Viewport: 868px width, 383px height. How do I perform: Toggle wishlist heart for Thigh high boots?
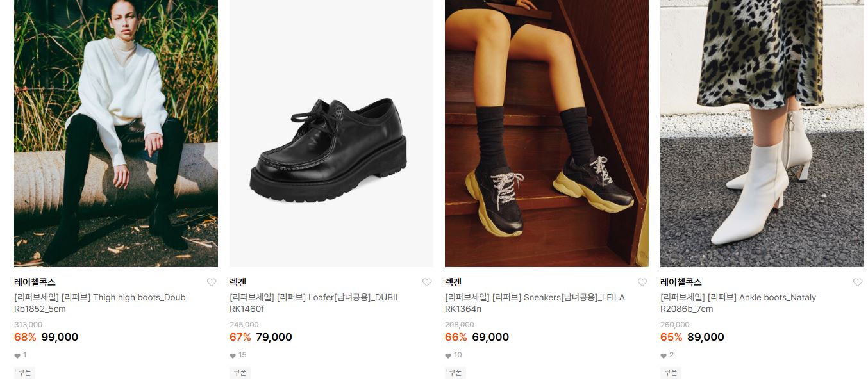[x=212, y=282]
